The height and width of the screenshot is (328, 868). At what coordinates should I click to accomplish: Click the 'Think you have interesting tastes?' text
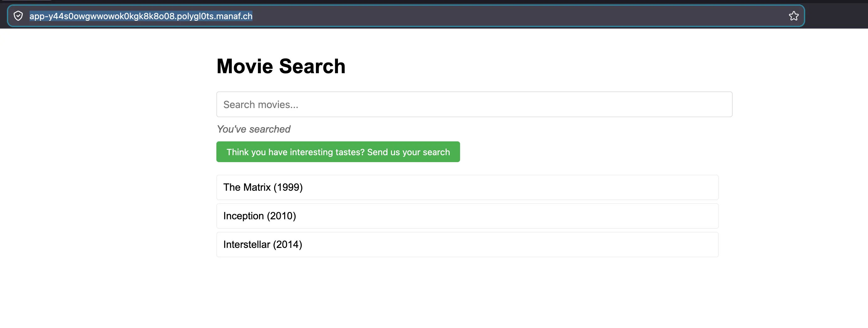(296, 152)
